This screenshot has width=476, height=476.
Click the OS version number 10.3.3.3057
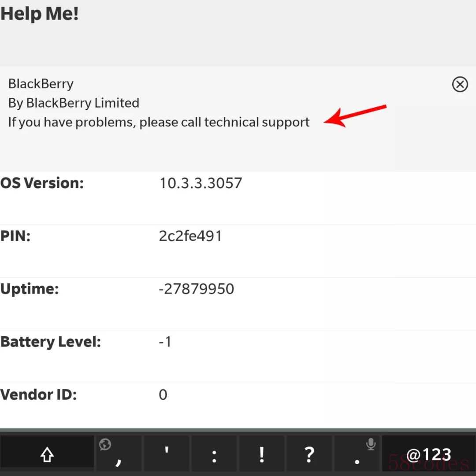tap(201, 183)
